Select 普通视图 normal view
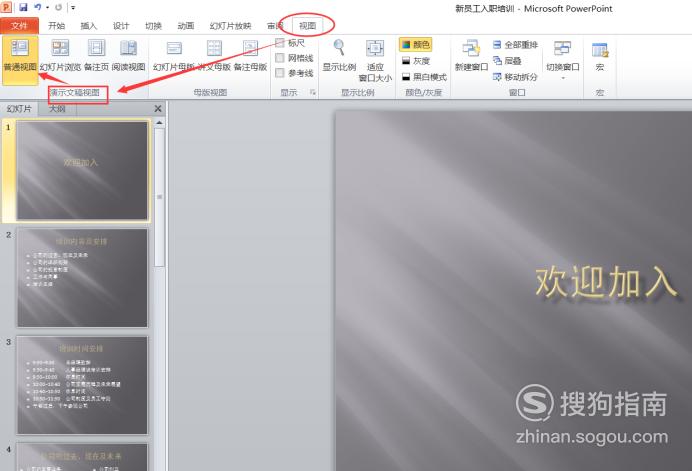This screenshot has height=471, width=692. click(x=20, y=60)
